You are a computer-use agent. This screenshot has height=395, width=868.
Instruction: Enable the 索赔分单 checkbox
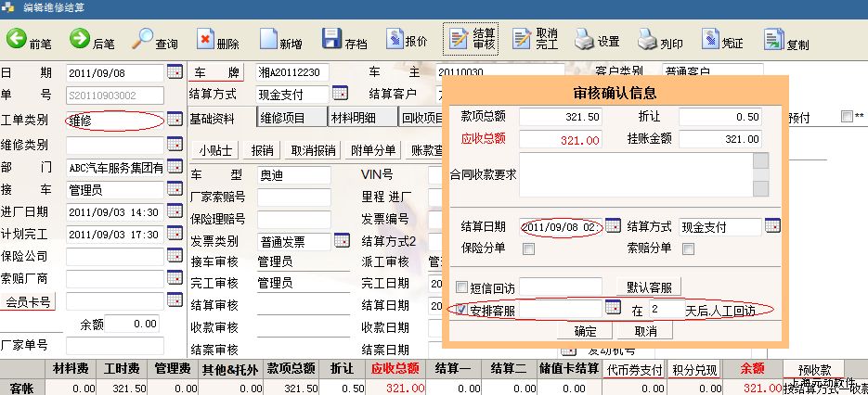688,248
